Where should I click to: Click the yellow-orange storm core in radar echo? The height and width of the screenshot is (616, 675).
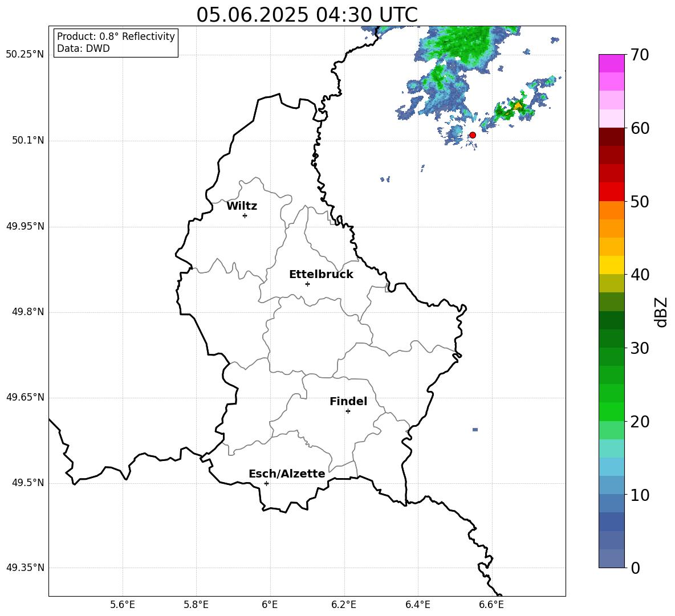(x=518, y=106)
